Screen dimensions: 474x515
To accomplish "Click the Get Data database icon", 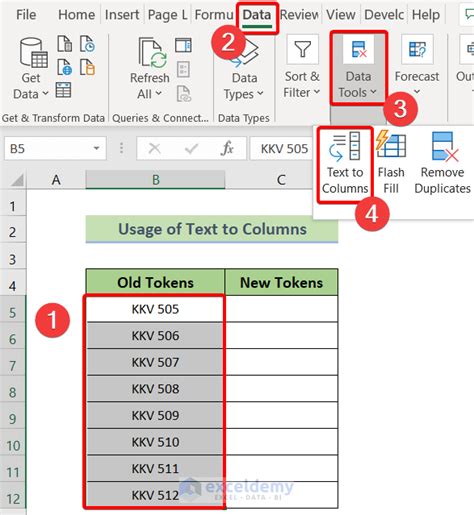I will [33, 52].
